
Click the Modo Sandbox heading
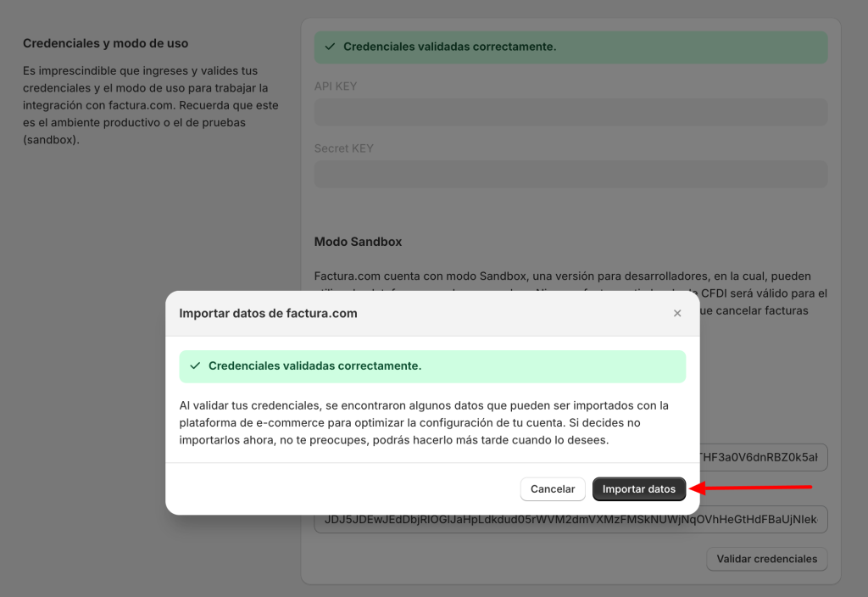point(359,242)
